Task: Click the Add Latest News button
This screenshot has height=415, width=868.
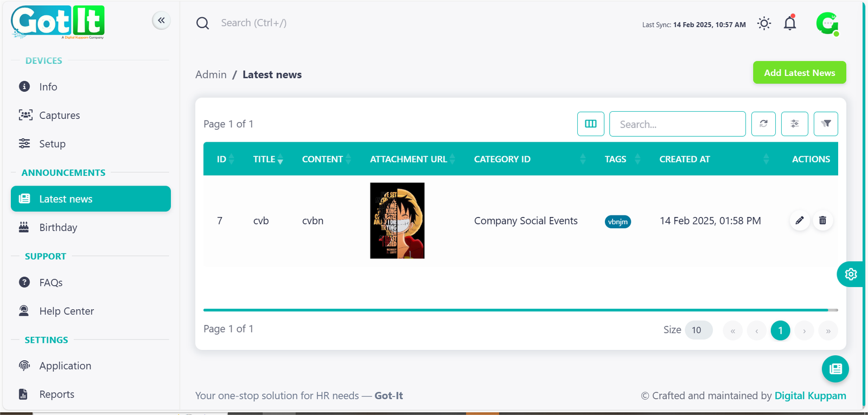Action: 799,73
